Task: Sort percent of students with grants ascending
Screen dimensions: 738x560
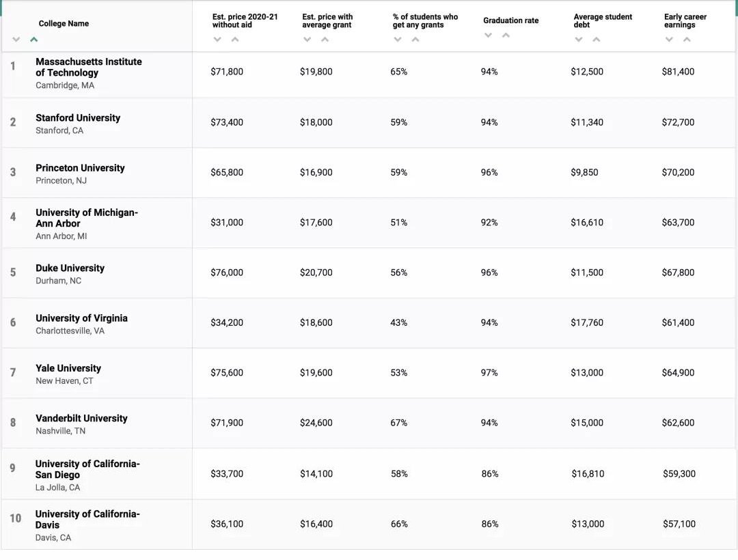Action: pyautogui.click(x=415, y=40)
